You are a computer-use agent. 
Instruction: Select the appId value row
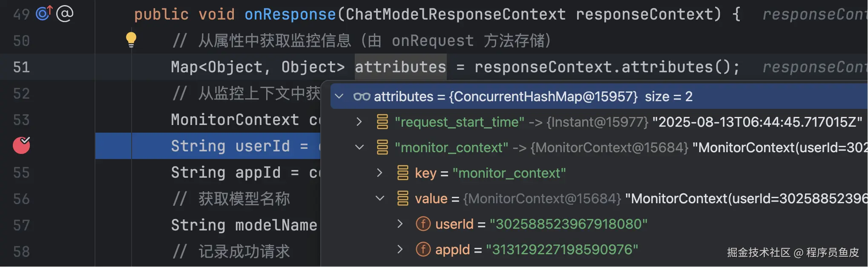click(x=562, y=250)
